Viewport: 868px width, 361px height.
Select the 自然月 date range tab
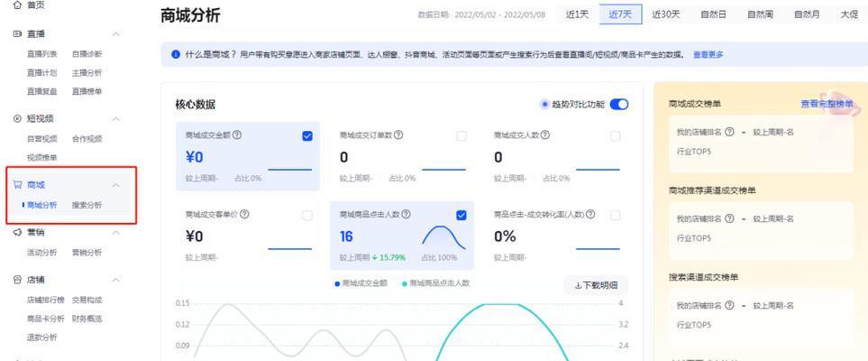pos(807,14)
